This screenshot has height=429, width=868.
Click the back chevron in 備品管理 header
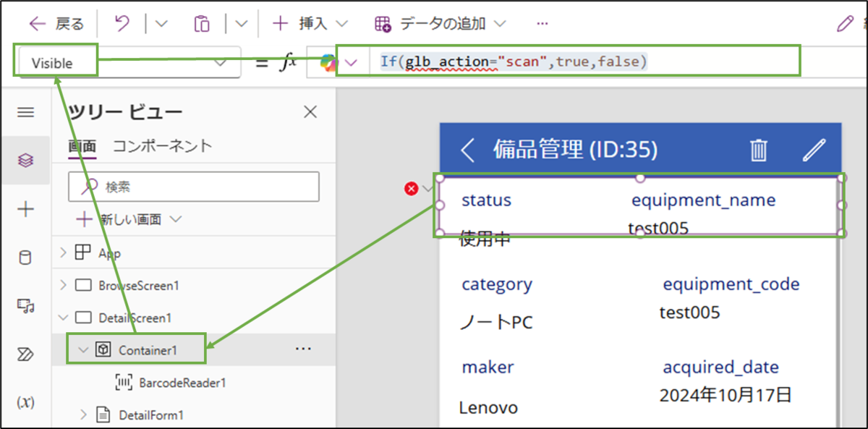point(468,150)
